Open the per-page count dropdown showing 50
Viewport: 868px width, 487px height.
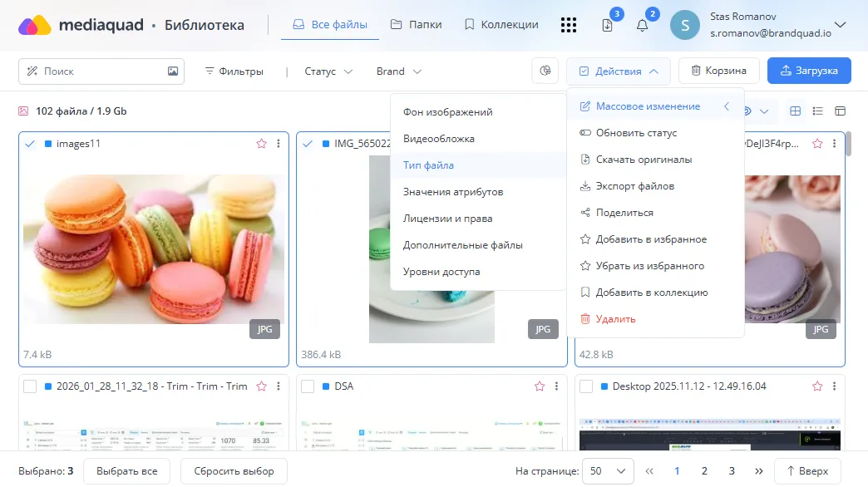[x=608, y=471]
